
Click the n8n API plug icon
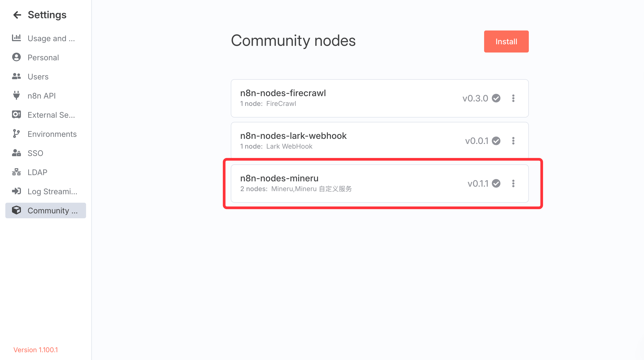[x=16, y=96]
